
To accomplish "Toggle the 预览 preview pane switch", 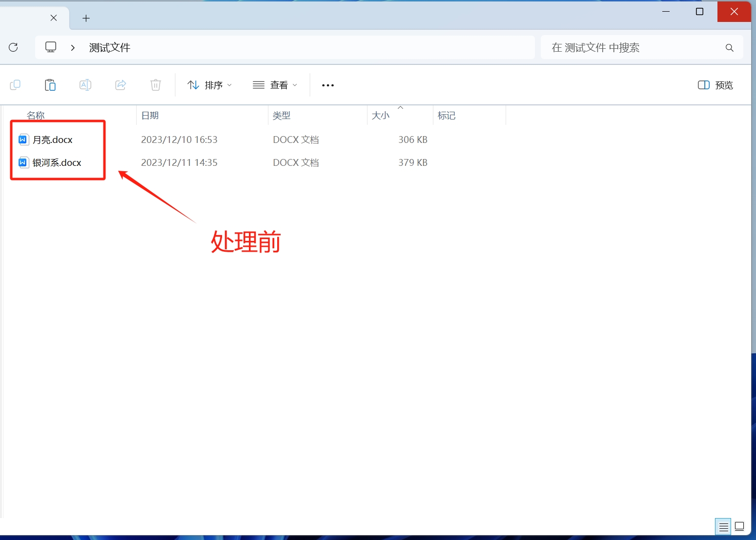I will pos(715,85).
